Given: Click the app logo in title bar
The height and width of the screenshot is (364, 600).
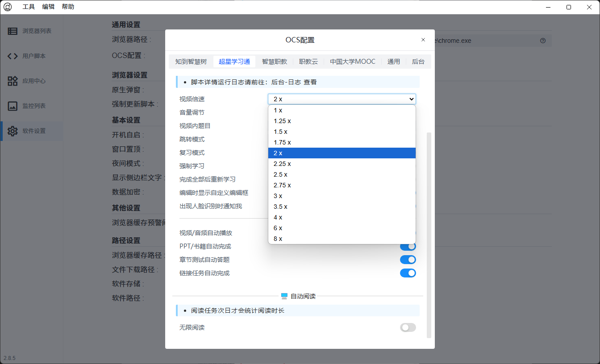Looking at the screenshot, I should [8, 7].
